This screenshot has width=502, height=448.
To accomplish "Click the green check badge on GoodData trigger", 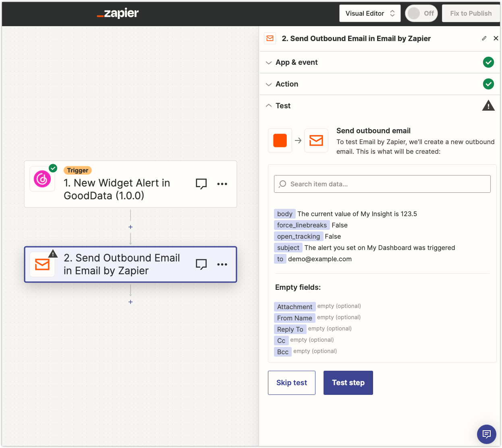I will (53, 168).
